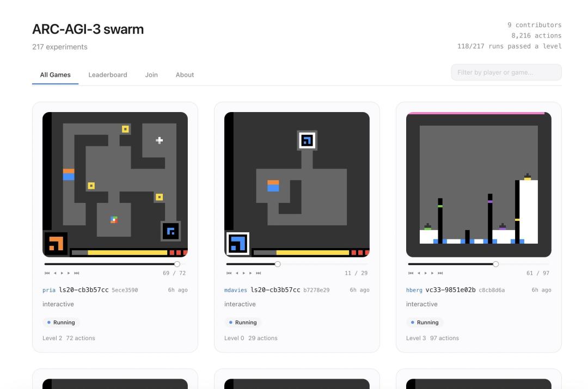Open the Join tab
Image resolution: width=588 pixels, height=389 pixels.
tap(151, 75)
